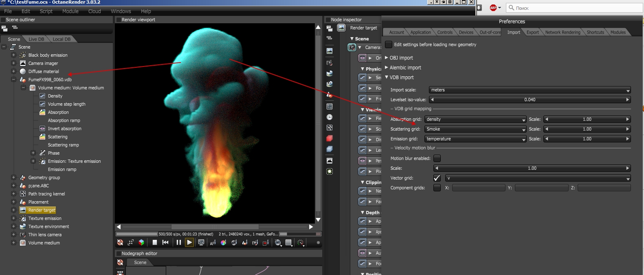Open the sub-sampling checkerboard dropdown icon

coord(289,242)
